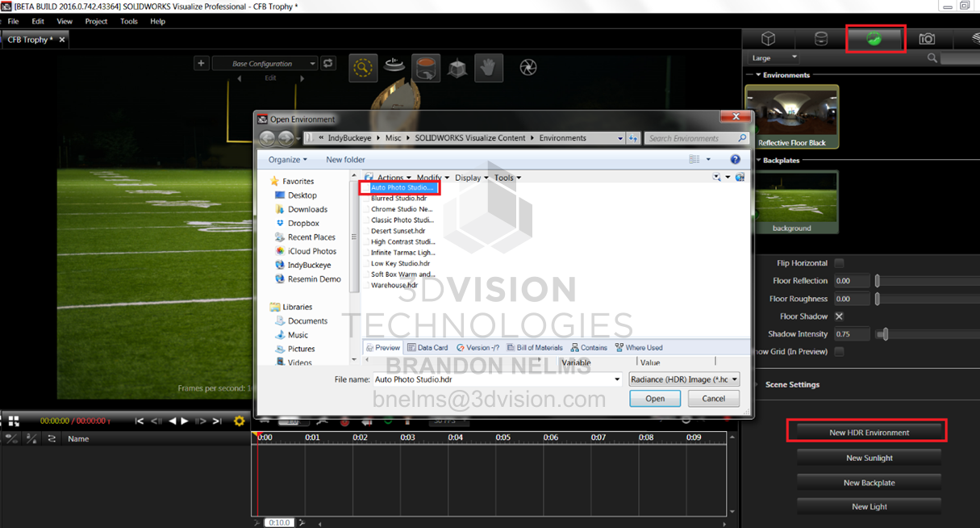The height and width of the screenshot is (528, 980).
Task: Open the Actions dropdown in dialog
Action: 394,178
